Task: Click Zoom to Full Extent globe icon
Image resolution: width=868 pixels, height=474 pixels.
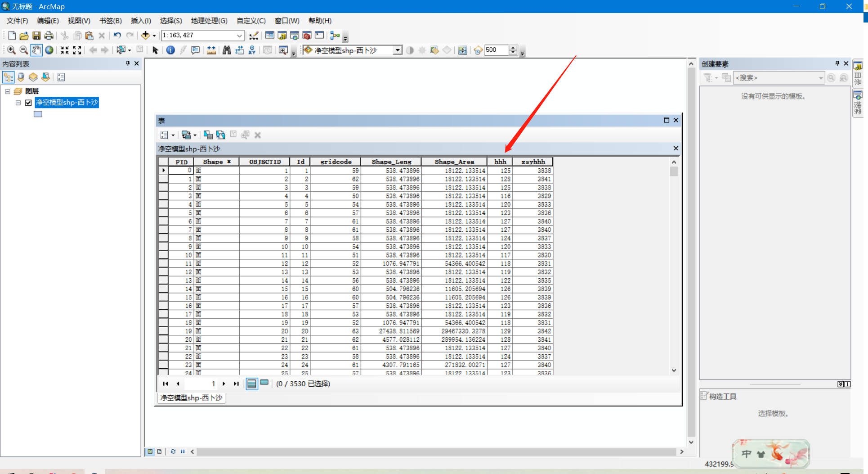Action: pos(49,50)
